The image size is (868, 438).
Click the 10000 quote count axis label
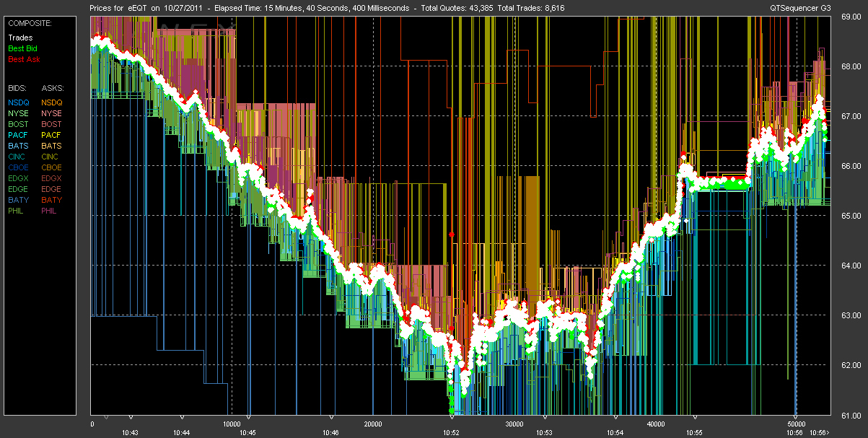tap(231, 424)
